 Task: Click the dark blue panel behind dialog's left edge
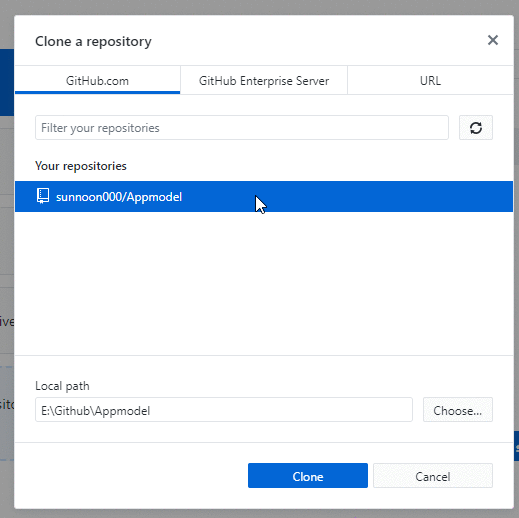[x=7, y=82]
